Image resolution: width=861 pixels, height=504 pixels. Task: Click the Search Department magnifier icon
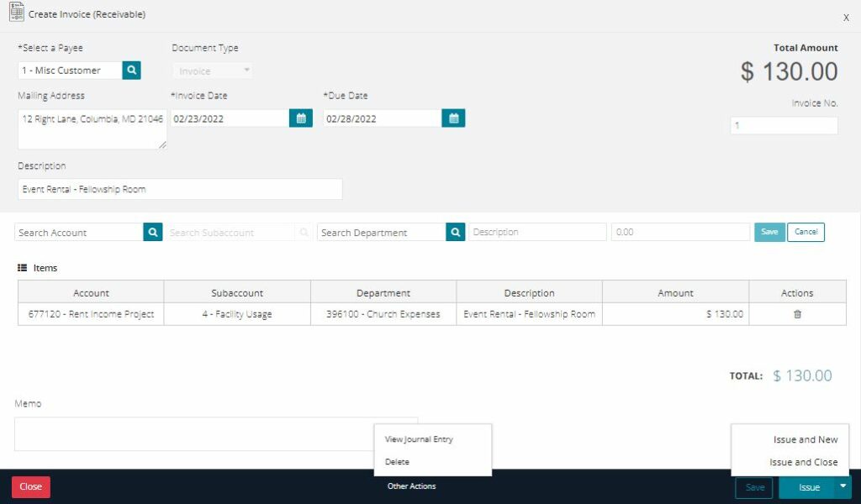point(454,232)
